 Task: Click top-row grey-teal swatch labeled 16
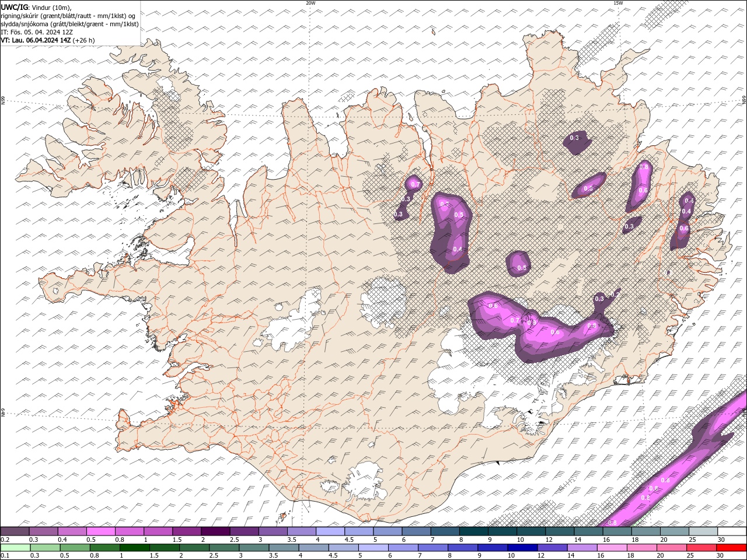pyautogui.click(x=616, y=531)
